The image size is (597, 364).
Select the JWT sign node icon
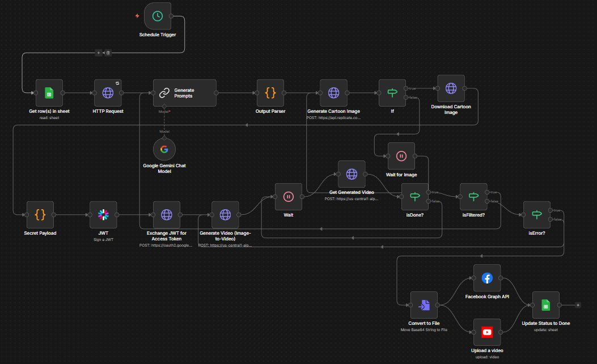(103, 214)
